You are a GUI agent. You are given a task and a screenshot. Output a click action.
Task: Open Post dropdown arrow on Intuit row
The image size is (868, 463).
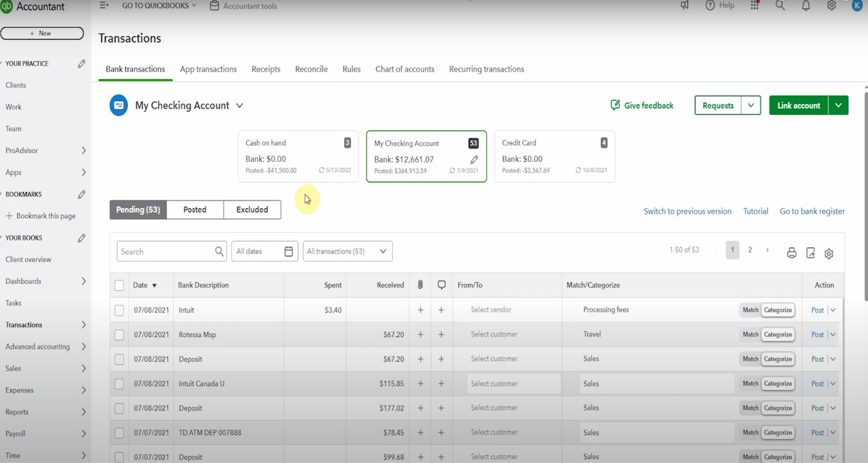833,310
